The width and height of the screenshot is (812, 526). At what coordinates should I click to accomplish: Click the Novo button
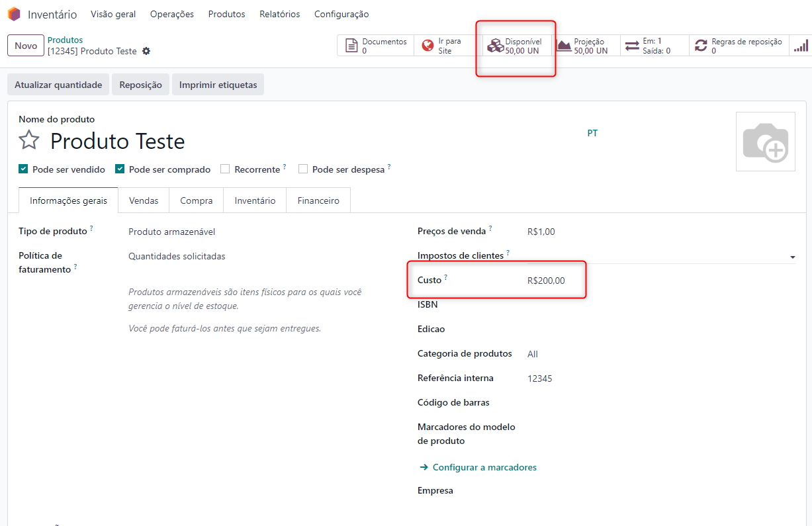(x=26, y=46)
